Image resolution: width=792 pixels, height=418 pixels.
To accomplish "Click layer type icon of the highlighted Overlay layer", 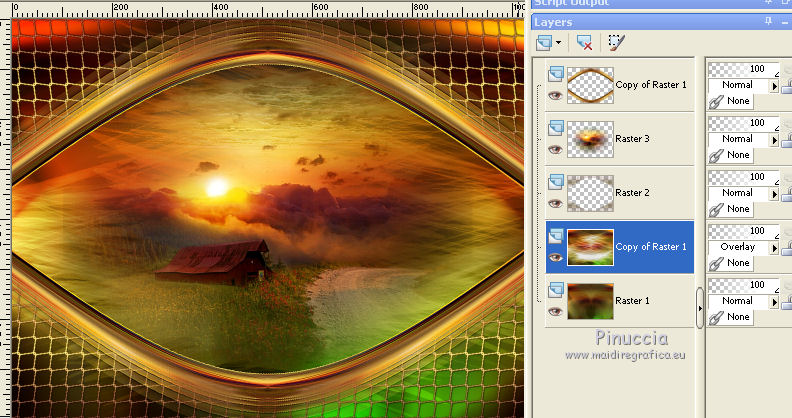I will click(x=556, y=236).
